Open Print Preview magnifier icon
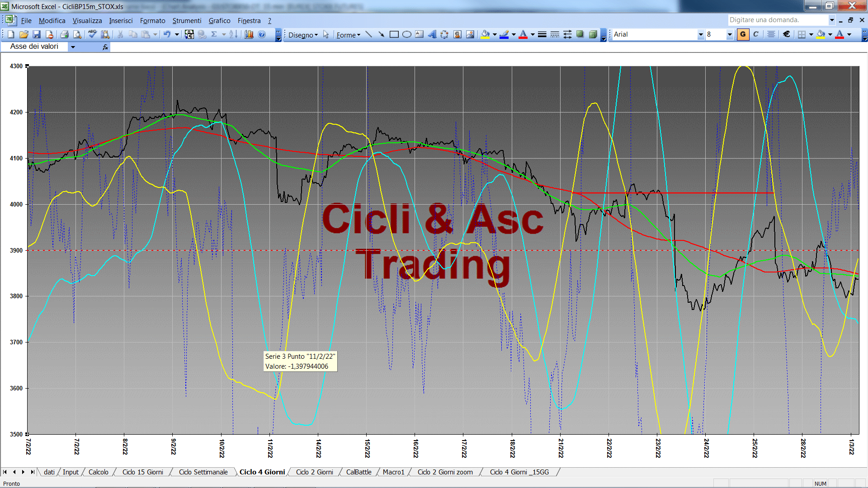868x488 pixels. (77, 34)
